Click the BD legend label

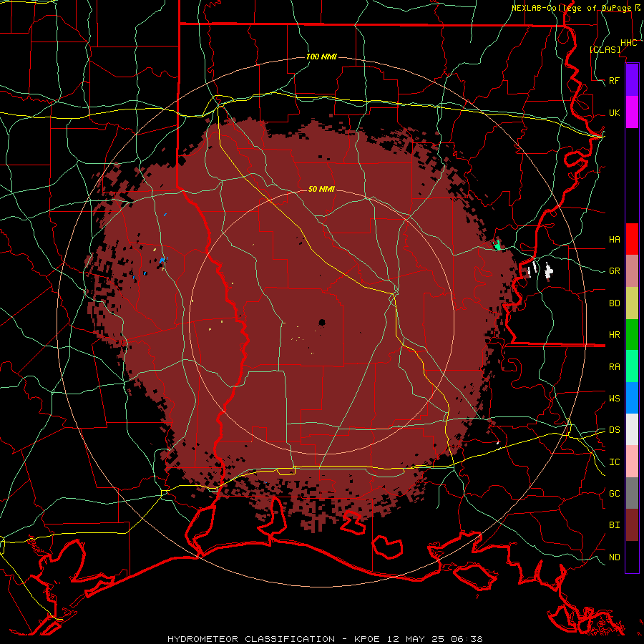click(x=615, y=303)
